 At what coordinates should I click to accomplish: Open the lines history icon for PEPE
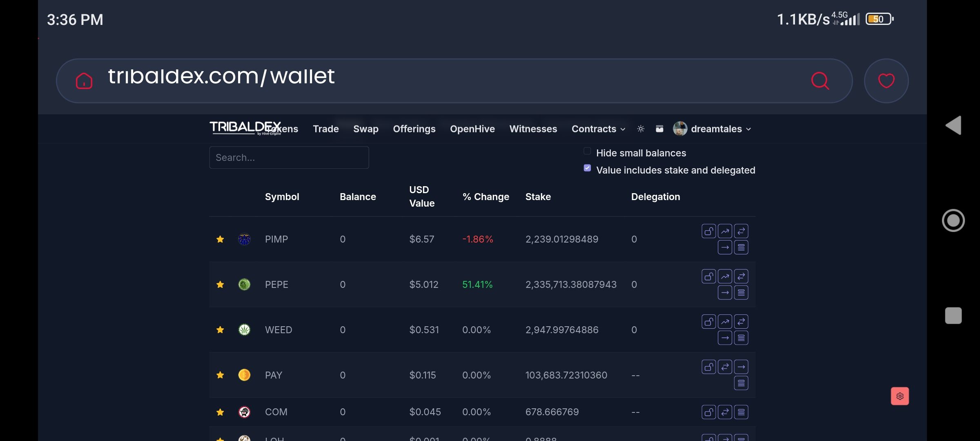click(741, 293)
